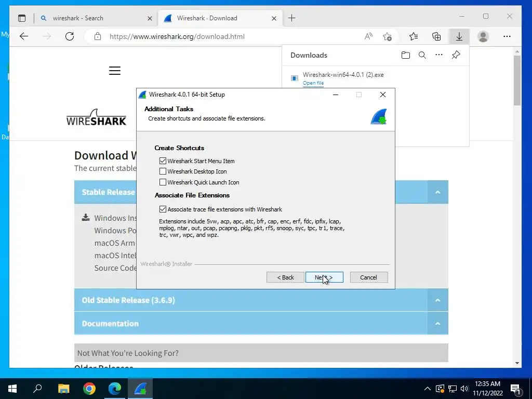Refresh the Wireshark download page
The image size is (532, 399).
[x=70, y=36]
